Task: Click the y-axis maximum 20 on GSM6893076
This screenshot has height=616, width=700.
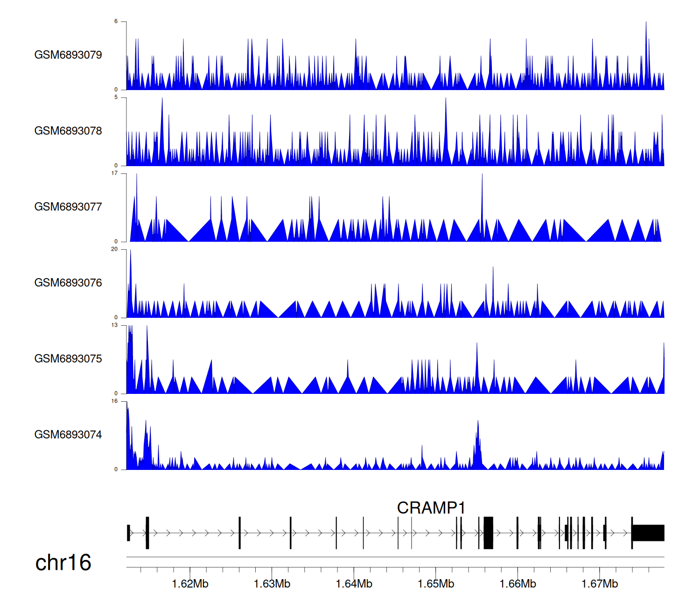Action: [114, 249]
